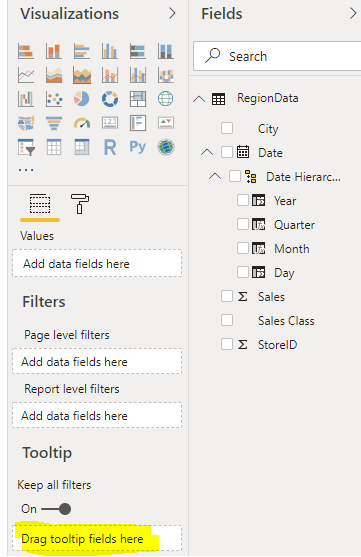Select the 100% stacked bar chart visual
This screenshot has height=557, width=361.
138,51
